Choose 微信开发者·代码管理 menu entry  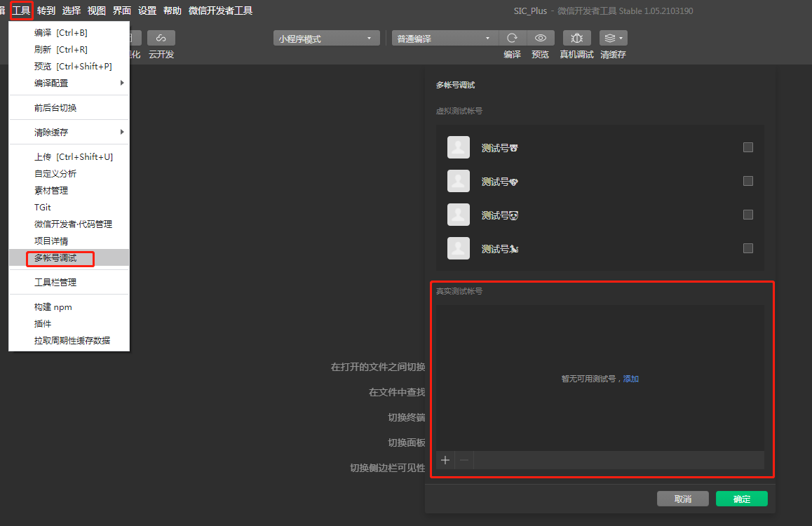(69, 224)
